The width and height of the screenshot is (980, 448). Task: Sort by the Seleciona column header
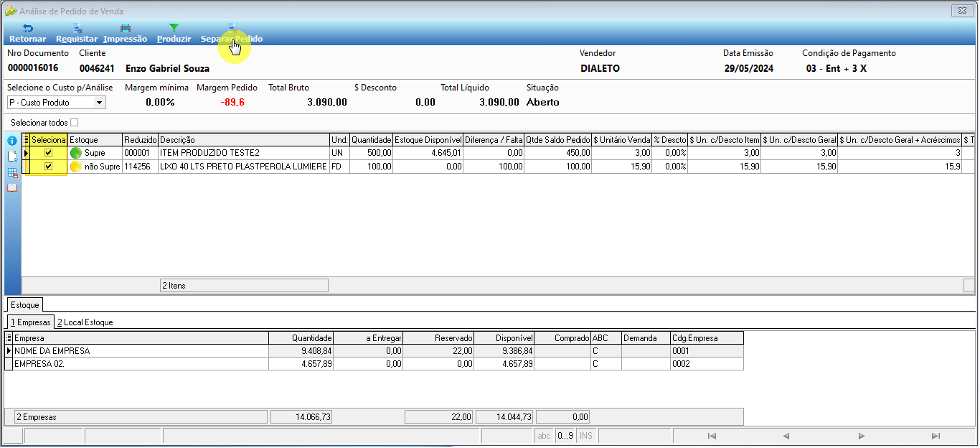[x=49, y=140]
